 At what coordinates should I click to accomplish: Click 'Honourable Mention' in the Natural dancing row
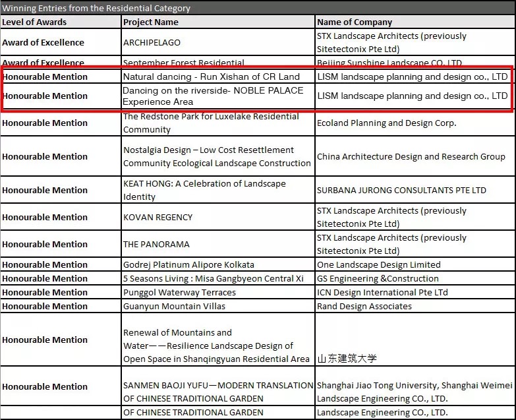tap(45, 76)
